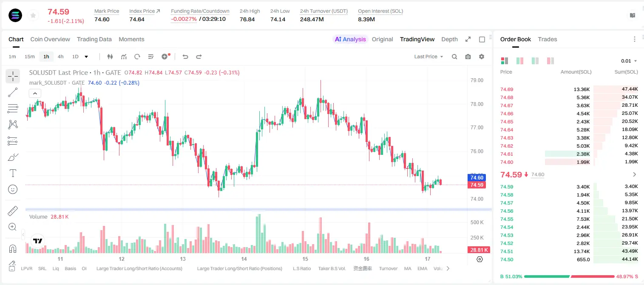Open the emoji sticker tool
The image size is (644, 285).
click(x=13, y=189)
